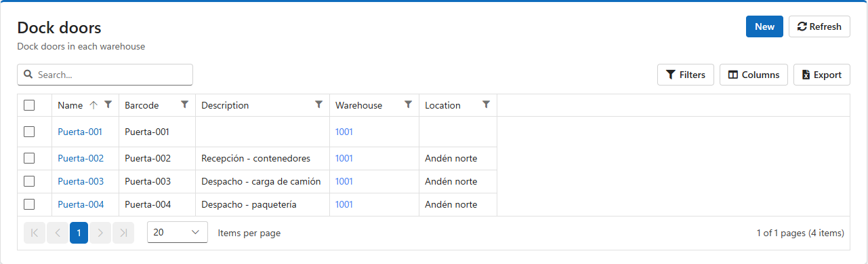Select page 1 in the pager
This screenshot has width=868, height=264.
[x=79, y=233]
